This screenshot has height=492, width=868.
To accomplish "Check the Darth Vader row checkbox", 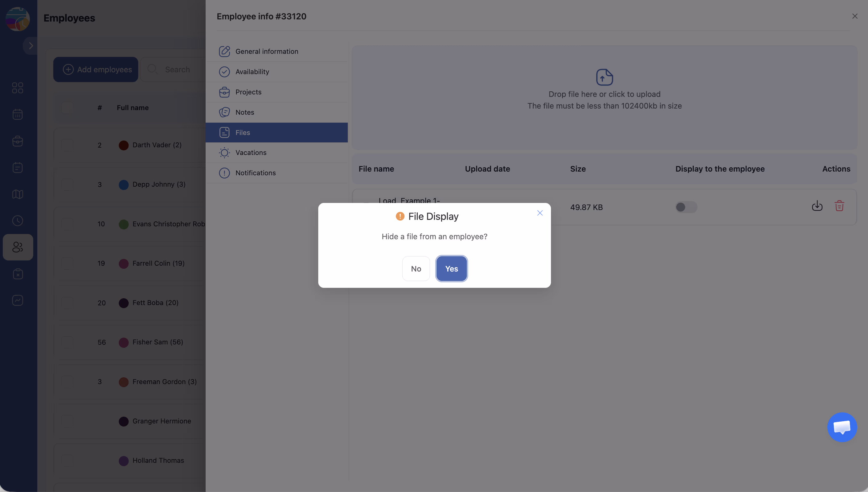I will click(67, 145).
